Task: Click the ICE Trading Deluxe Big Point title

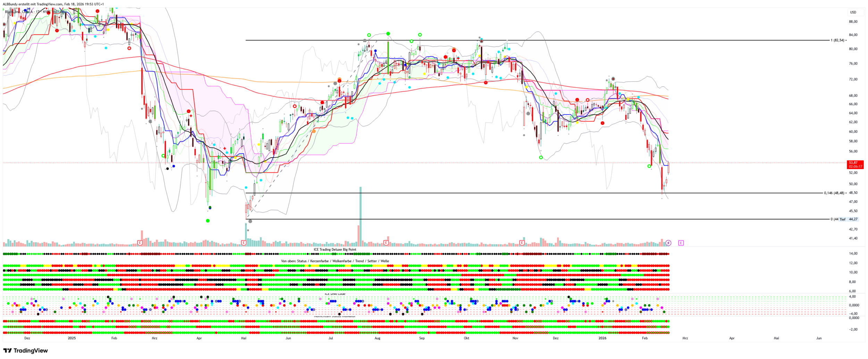Action: (x=335, y=249)
